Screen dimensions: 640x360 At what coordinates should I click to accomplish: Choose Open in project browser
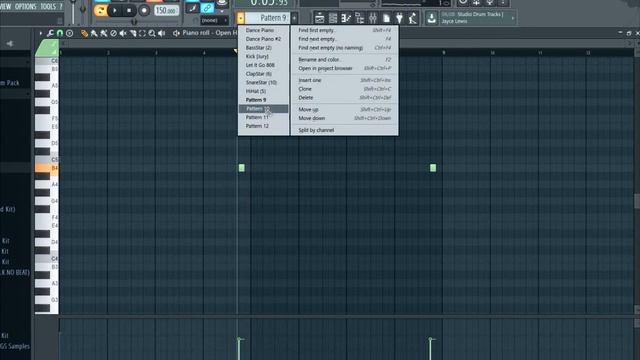pyautogui.click(x=344, y=68)
